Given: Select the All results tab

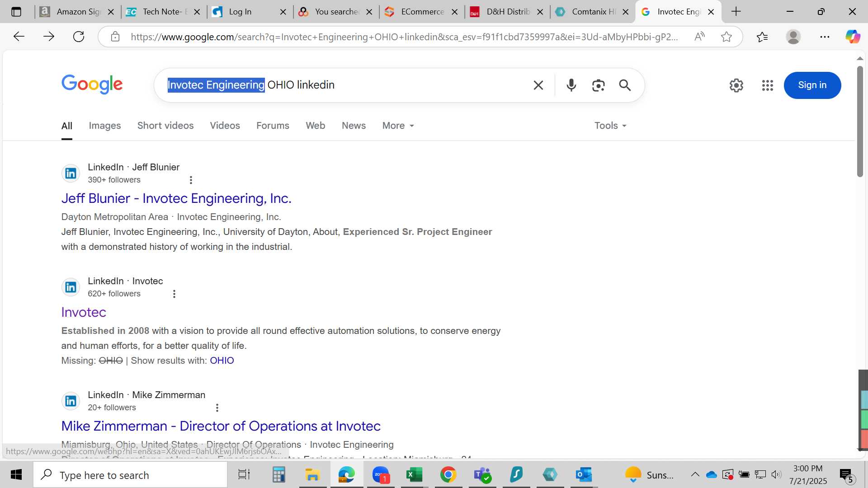Looking at the screenshot, I should point(67,126).
